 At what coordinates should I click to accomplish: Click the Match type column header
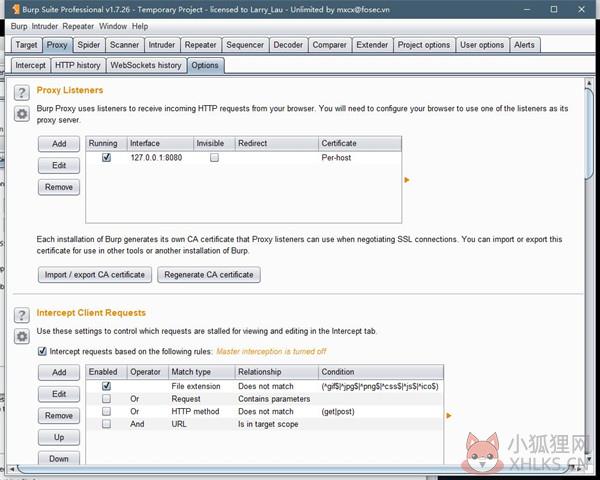tap(202, 372)
